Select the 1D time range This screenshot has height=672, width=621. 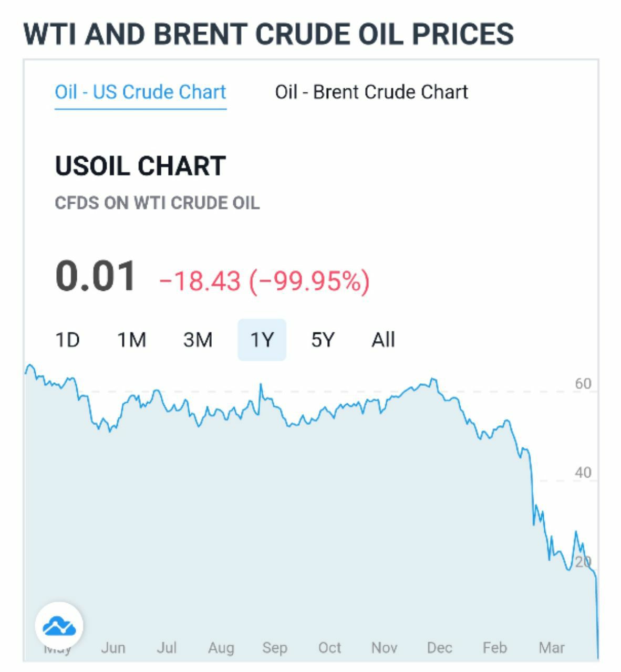point(67,340)
